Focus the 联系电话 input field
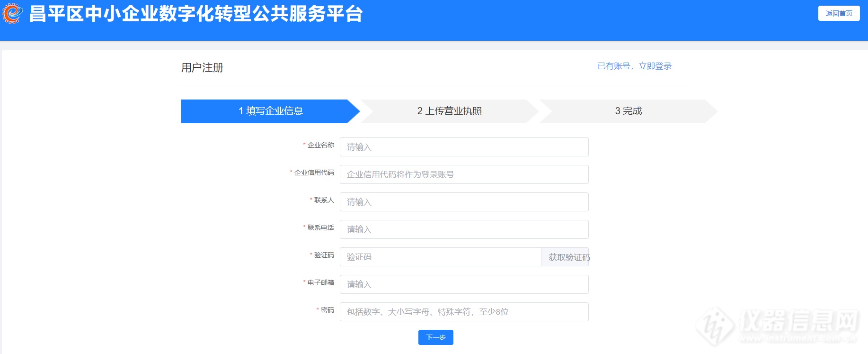The image size is (868, 354). [464, 229]
